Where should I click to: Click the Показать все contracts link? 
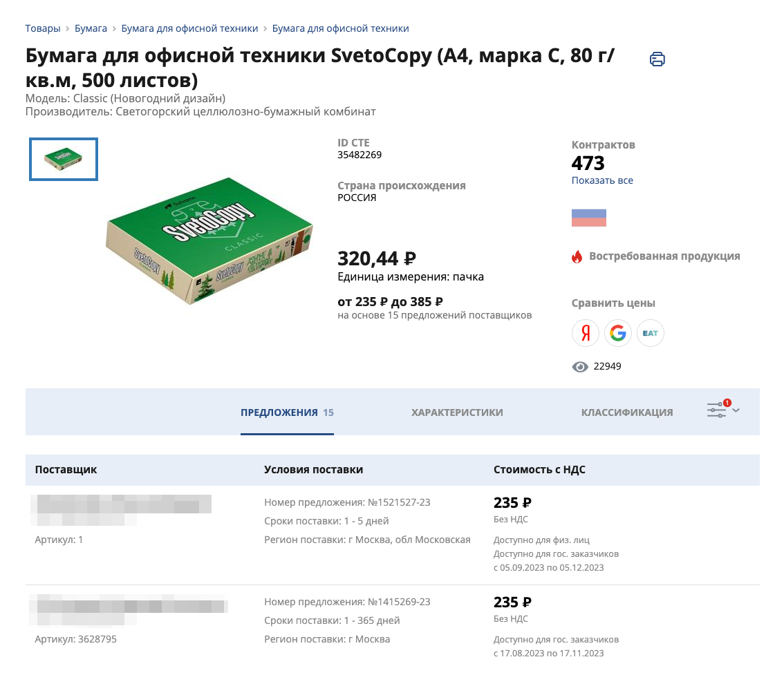(x=602, y=180)
